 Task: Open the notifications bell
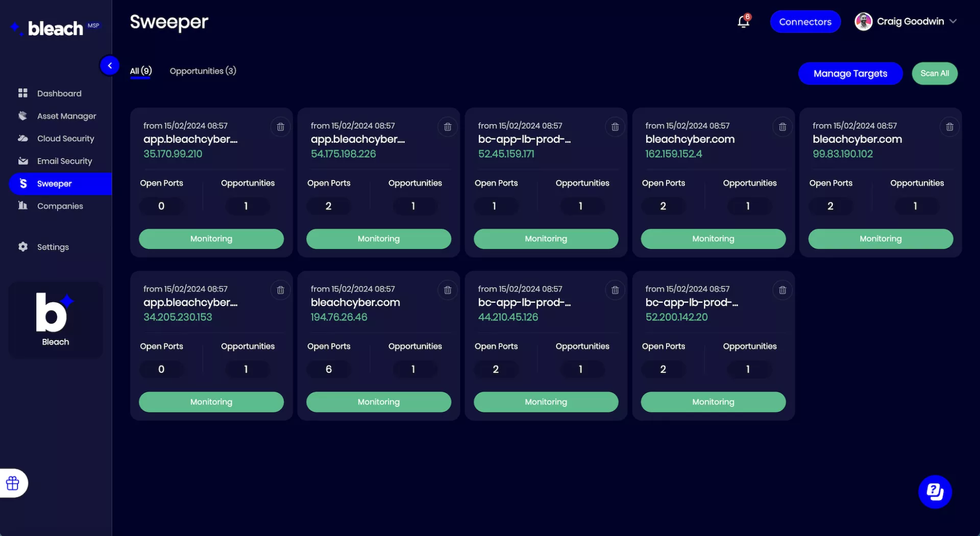click(743, 21)
